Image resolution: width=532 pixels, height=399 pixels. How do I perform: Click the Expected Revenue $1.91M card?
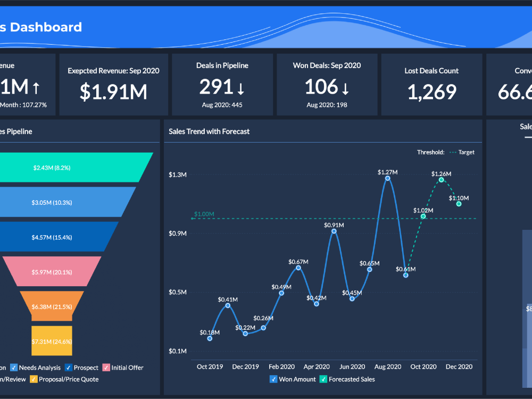(114, 85)
